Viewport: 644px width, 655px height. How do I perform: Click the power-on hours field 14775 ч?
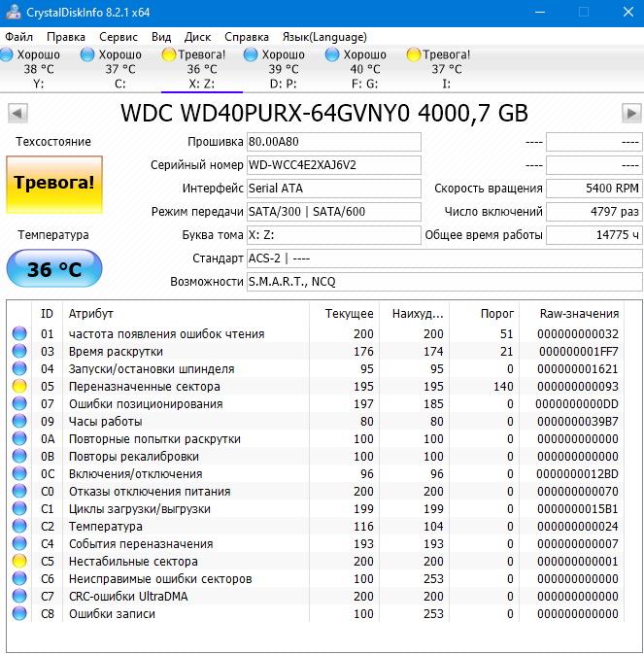click(x=594, y=235)
